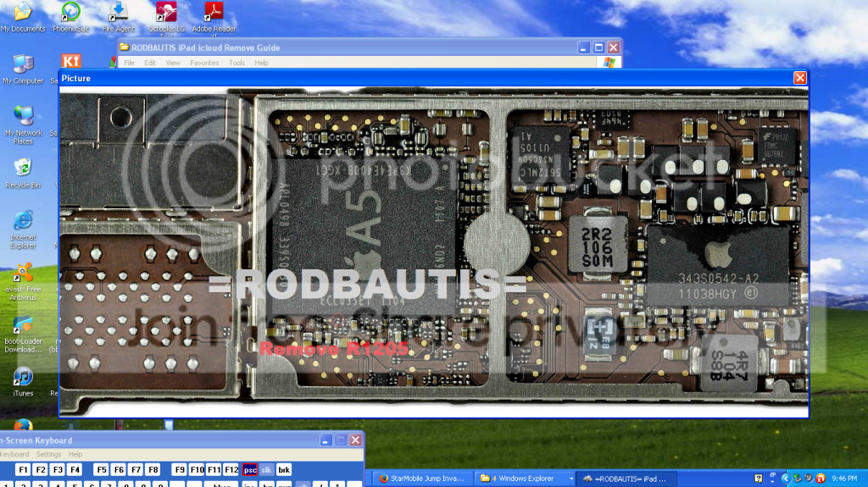This screenshot has height=487, width=868.
Task: Open the Settings menu of On-Screen Keyboard
Action: coord(48,455)
